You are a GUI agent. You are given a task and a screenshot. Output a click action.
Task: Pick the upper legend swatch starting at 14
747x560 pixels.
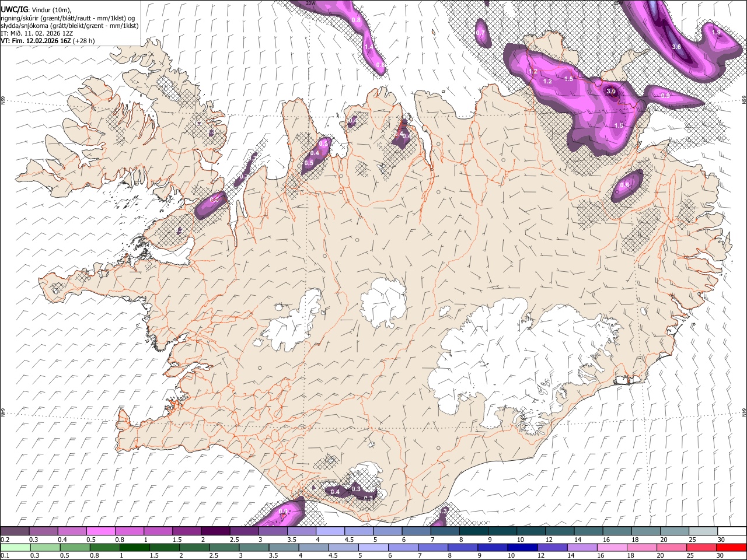pyautogui.click(x=588, y=531)
